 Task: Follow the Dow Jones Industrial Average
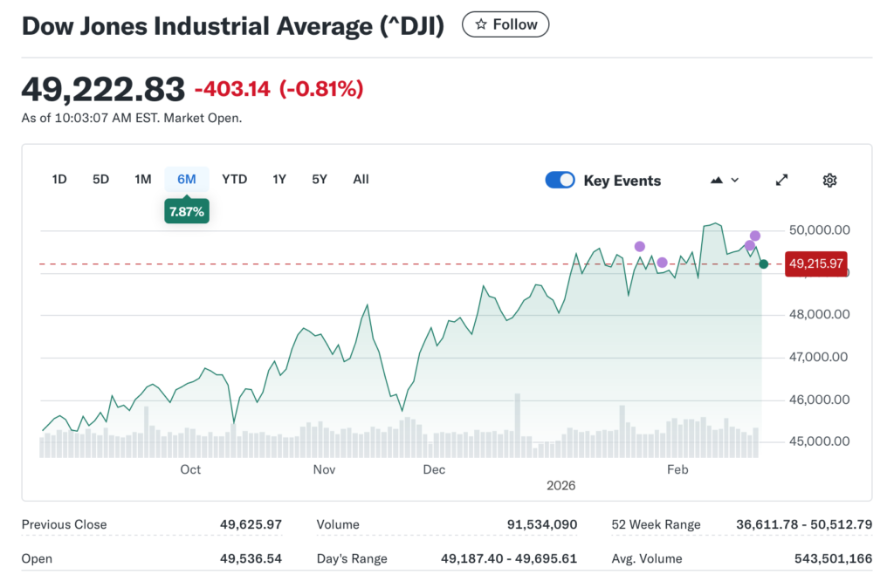pos(505,24)
